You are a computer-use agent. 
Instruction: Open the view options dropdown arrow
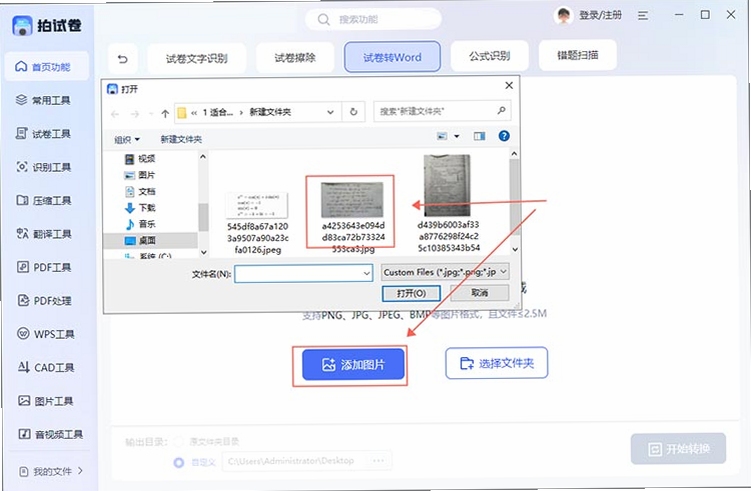click(457, 137)
